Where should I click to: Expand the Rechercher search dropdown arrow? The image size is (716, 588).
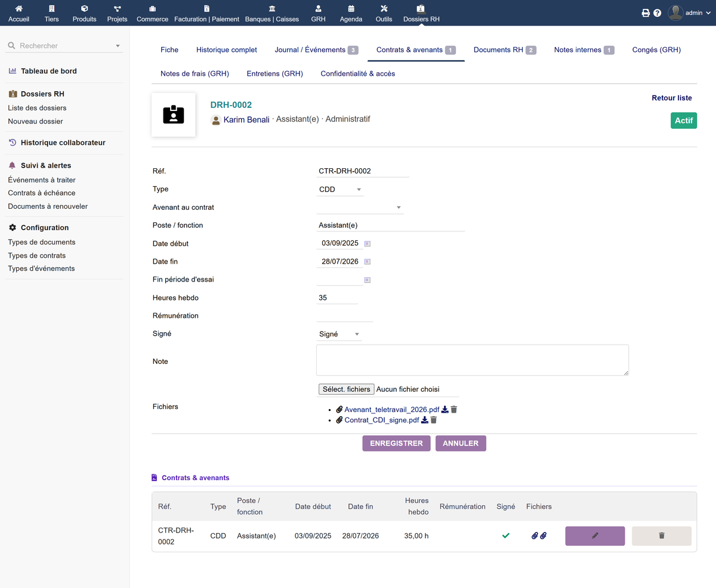(x=118, y=46)
